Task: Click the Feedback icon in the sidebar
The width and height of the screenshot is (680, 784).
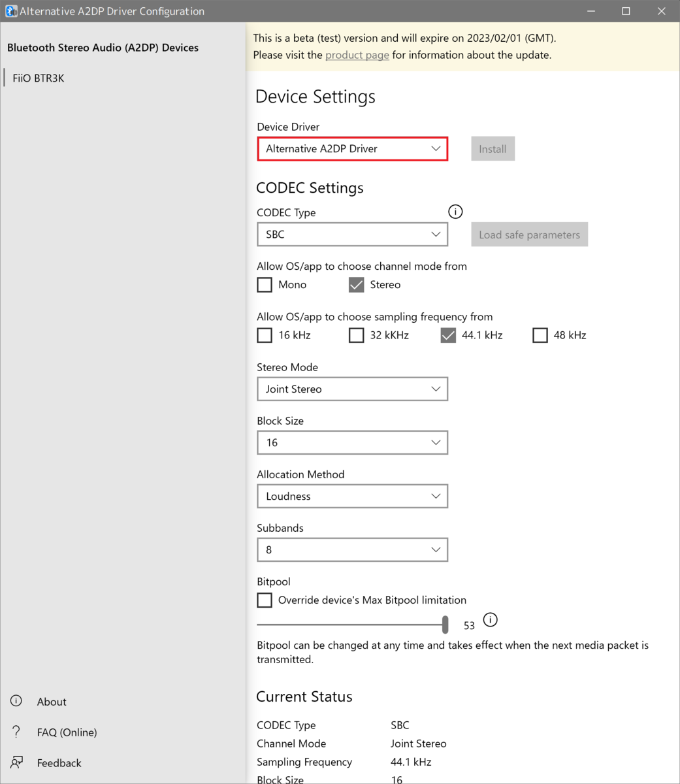Action: coord(16,762)
